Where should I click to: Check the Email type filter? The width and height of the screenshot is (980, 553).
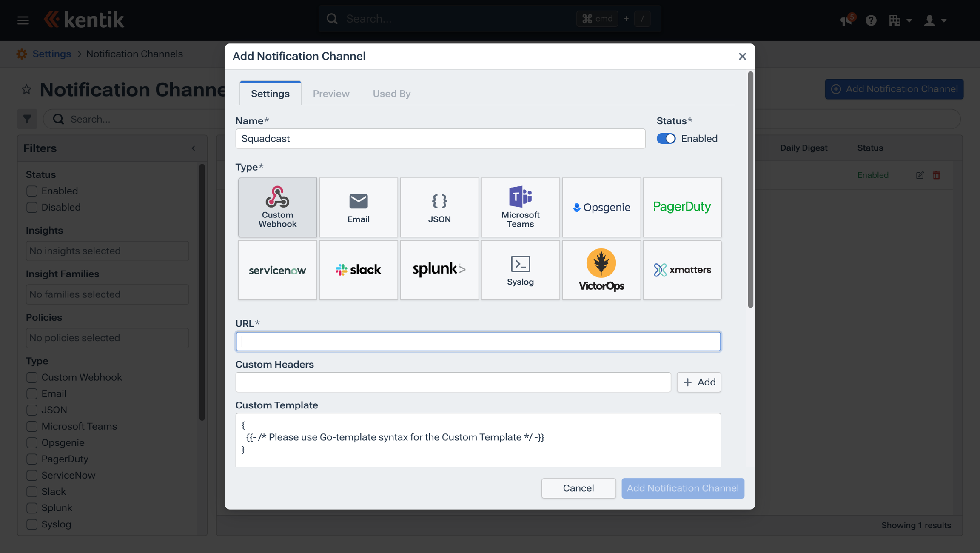pos(32,393)
